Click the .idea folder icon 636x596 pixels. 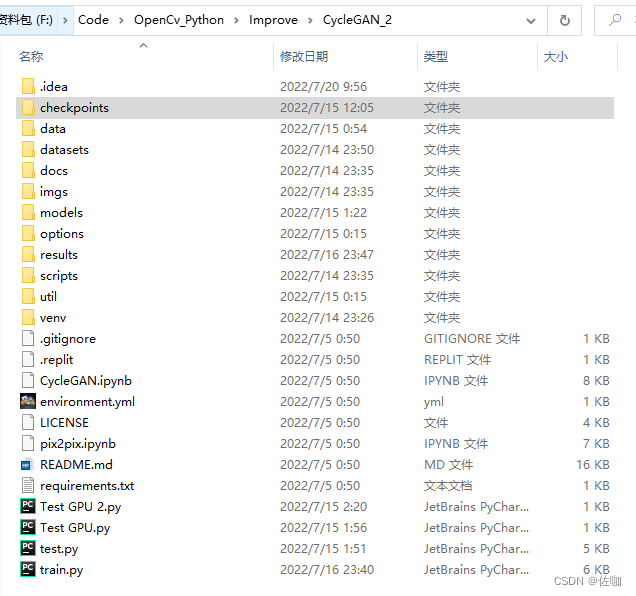(28, 86)
